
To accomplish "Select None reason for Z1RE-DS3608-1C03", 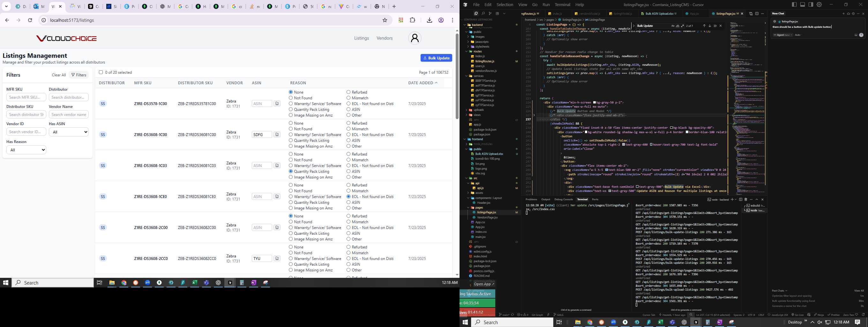I will coord(291,154).
